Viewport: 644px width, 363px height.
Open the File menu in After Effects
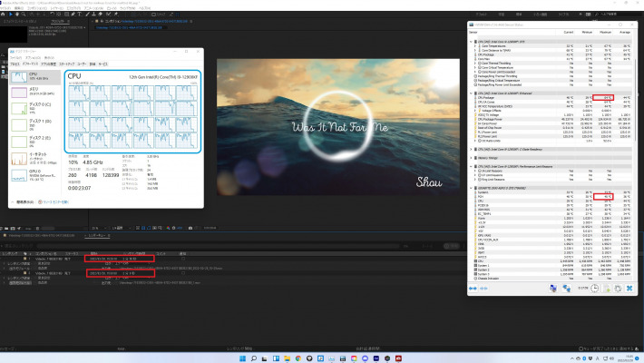pyautogui.click(x=7, y=6)
